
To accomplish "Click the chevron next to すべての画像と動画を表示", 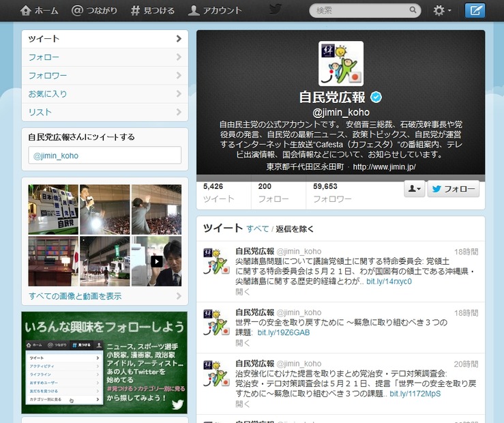I will pos(179,296).
